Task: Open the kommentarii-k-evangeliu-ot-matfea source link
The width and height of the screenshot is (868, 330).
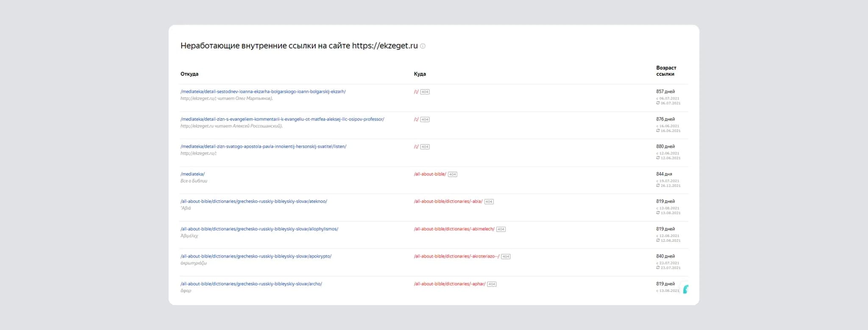Action: (282, 119)
